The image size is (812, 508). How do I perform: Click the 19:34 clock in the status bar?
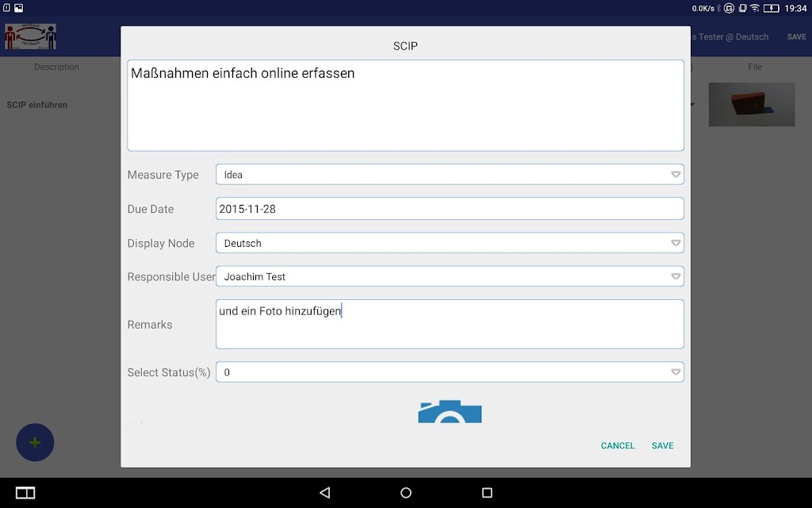point(795,8)
